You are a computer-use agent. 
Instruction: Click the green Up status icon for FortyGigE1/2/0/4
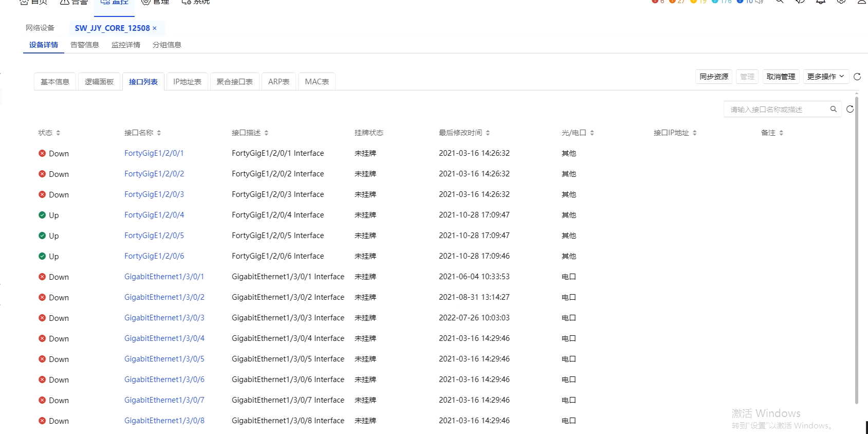pyautogui.click(x=42, y=215)
